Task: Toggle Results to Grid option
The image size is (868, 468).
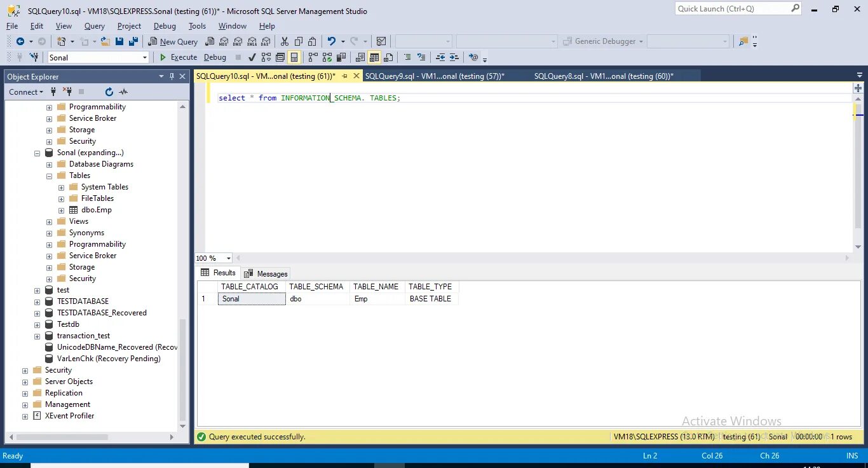Action: click(x=374, y=57)
